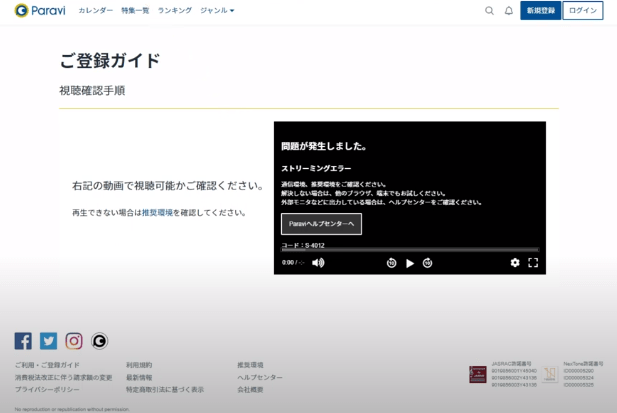Open the JASRAC license logo

point(478,374)
